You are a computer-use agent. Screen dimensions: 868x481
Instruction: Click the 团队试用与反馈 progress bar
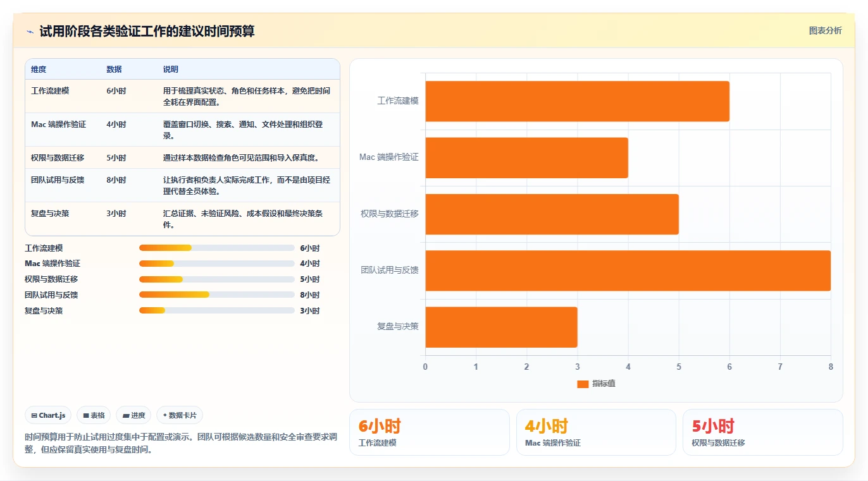pyautogui.click(x=217, y=295)
